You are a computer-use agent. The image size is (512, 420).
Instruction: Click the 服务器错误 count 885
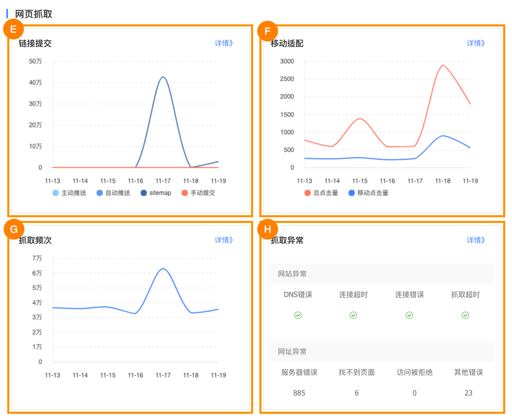coord(299,393)
